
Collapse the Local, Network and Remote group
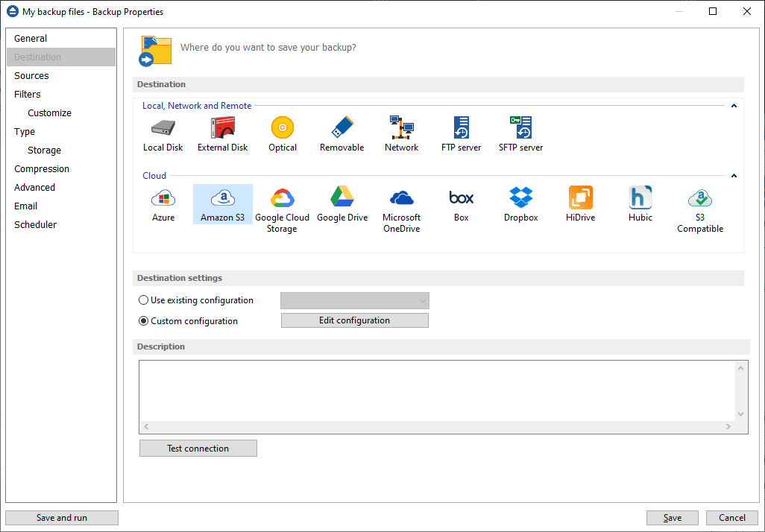[734, 106]
